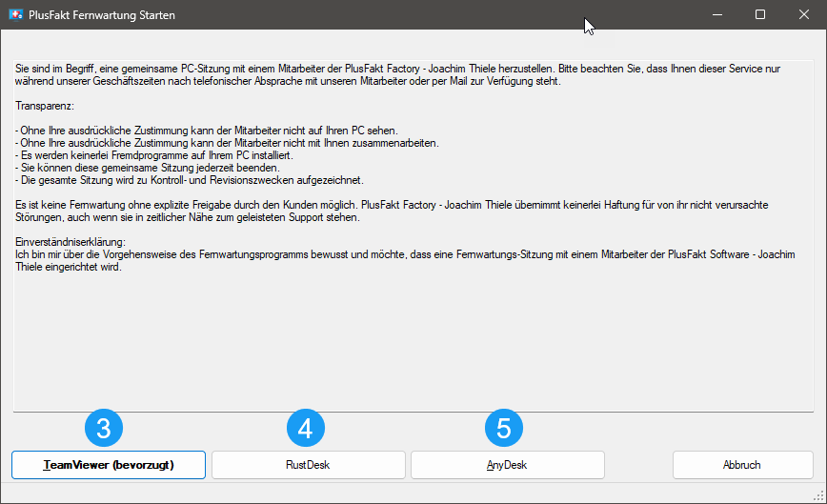
Task: Click the PlusFakt app icon in title bar
Action: coord(16,14)
